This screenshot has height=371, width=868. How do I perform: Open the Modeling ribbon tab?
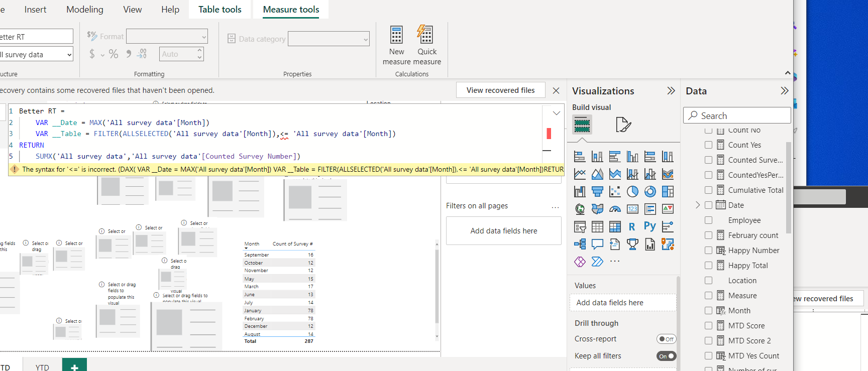point(85,10)
